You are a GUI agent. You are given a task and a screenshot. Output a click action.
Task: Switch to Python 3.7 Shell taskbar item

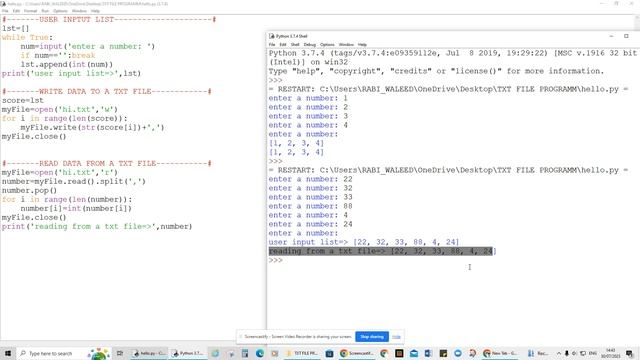point(188,353)
